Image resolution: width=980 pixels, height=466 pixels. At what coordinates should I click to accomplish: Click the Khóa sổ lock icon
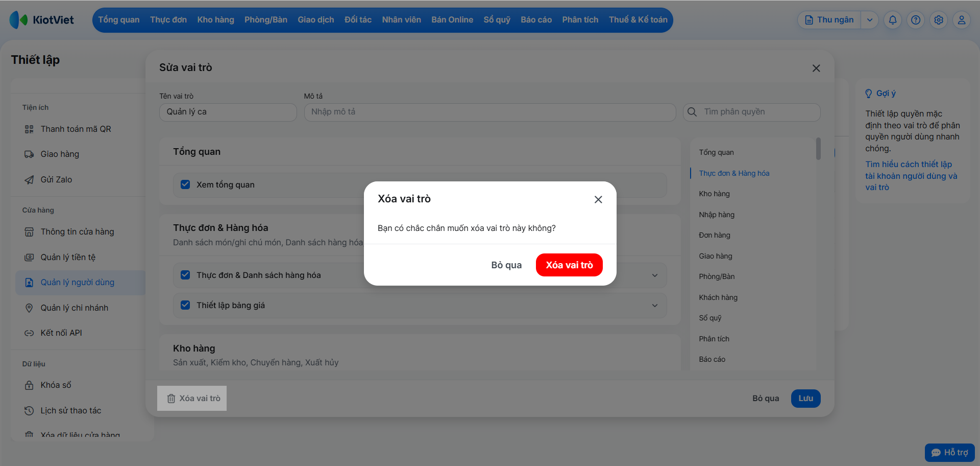(x=29, y=385)
